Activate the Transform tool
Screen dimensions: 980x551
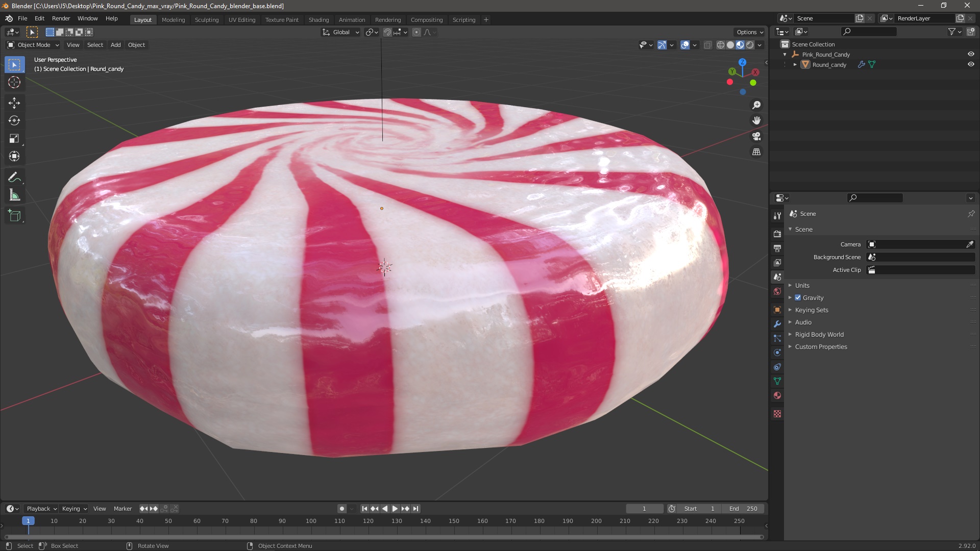coord(14,156)
